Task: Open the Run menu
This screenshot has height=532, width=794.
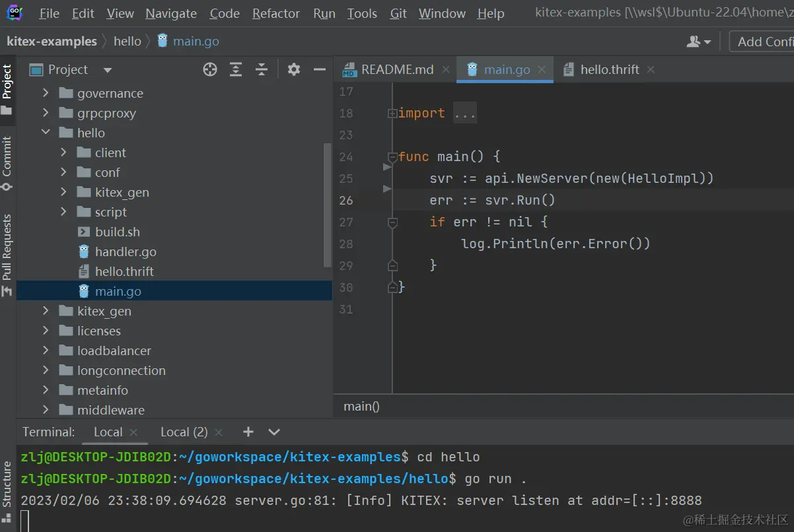Action: [x=324, y=13]
